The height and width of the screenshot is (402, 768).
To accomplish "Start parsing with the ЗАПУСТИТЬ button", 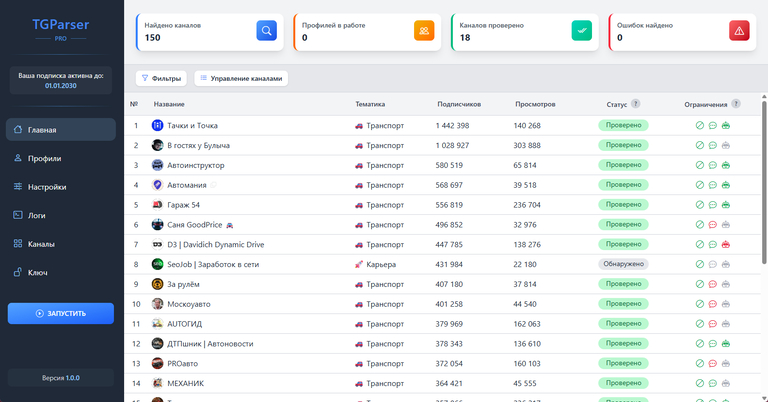I will [x=61, y=313].
